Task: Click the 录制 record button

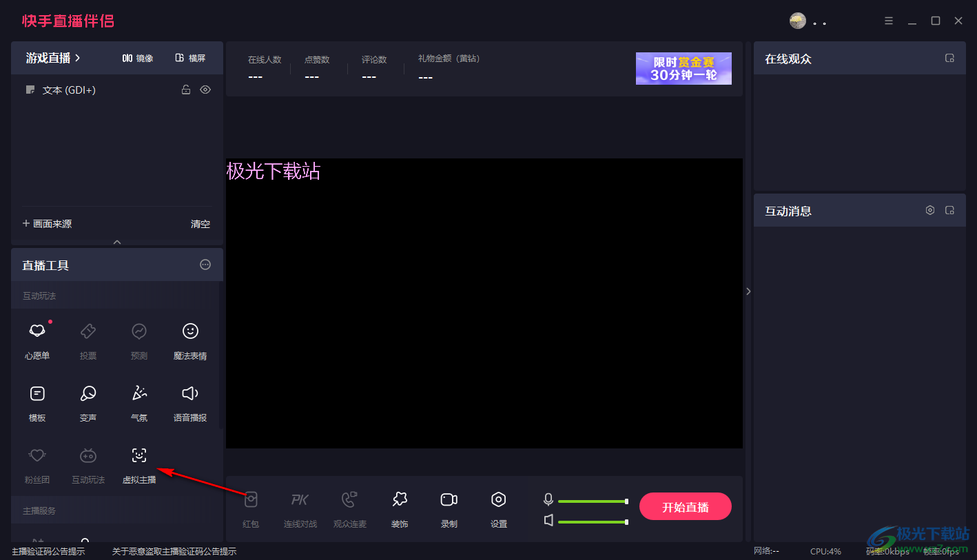Action: 449,509
